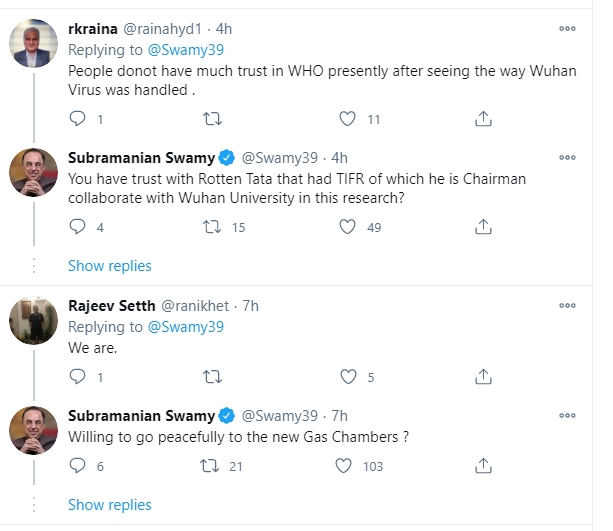Like Rajeev Setth's 'We are.' tweet
This screenshot has width=613, height=531.
point(348,377)
